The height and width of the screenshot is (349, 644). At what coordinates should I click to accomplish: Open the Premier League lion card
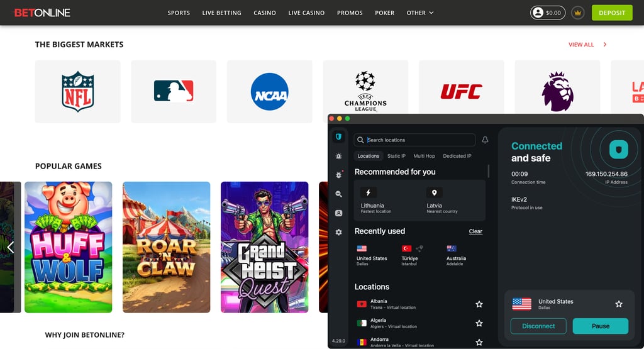click(557, 87)
